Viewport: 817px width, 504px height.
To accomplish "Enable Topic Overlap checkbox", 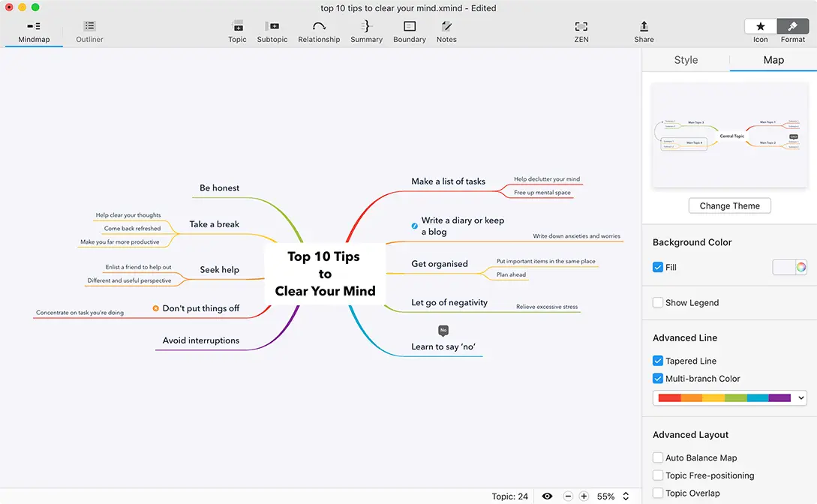I will pos(658,493).
